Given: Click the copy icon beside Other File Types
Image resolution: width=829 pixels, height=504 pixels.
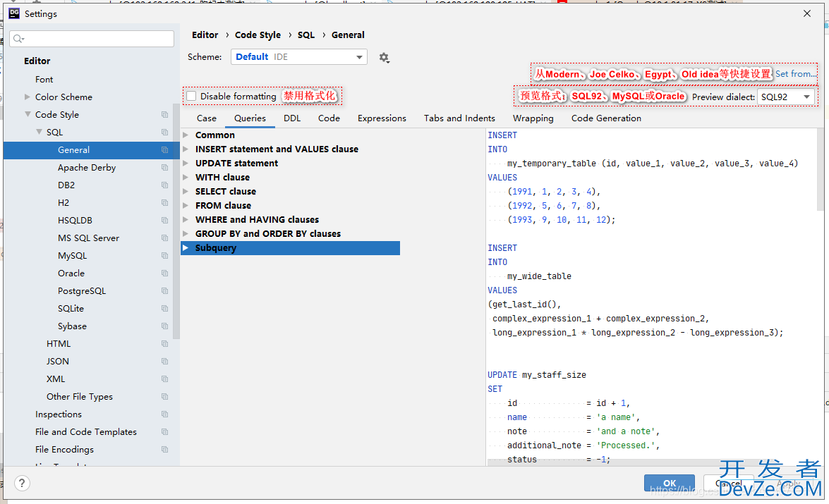Looking at the screenshot, I should pos(164,397).
